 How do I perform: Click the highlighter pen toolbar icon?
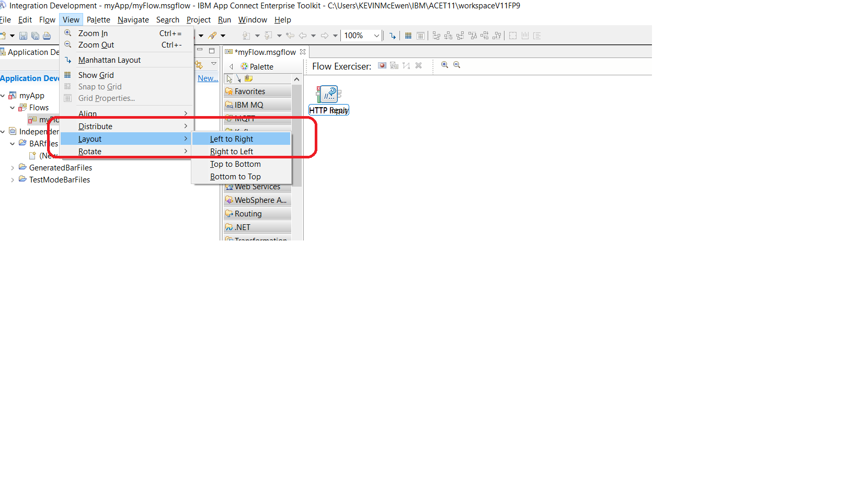212,36
